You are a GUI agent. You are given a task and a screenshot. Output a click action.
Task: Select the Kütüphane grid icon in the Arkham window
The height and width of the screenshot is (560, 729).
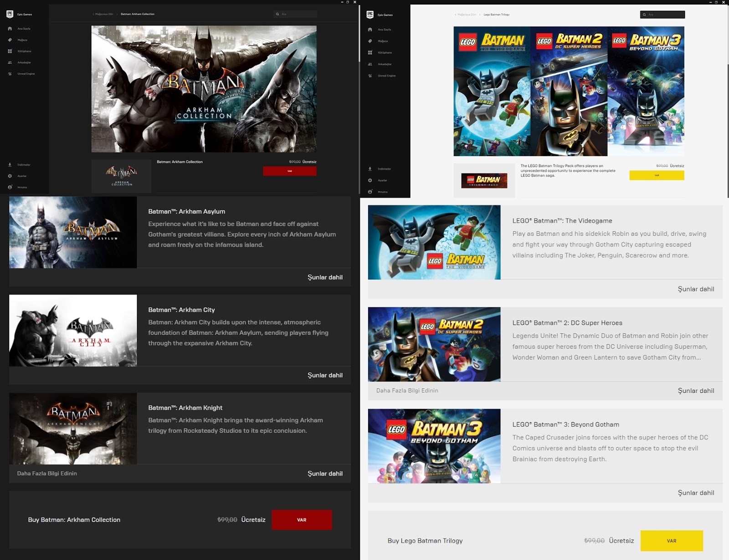pos(10,51)
